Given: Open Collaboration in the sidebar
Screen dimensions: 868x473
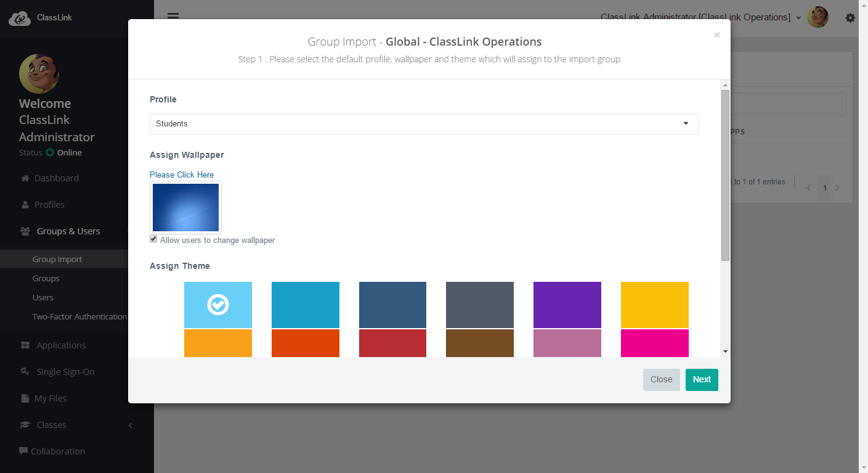Looking at the screenshot, I should tap(58, 451).
